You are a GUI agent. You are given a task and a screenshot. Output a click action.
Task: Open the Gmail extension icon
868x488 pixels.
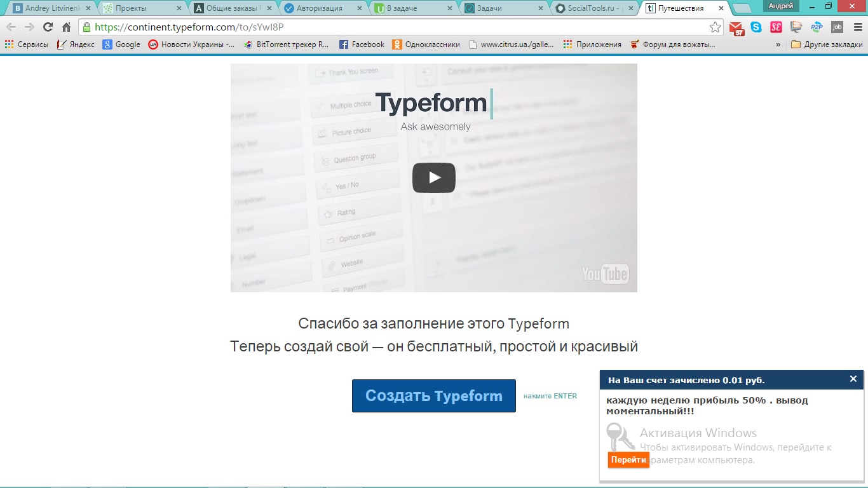tap(736, 28)
